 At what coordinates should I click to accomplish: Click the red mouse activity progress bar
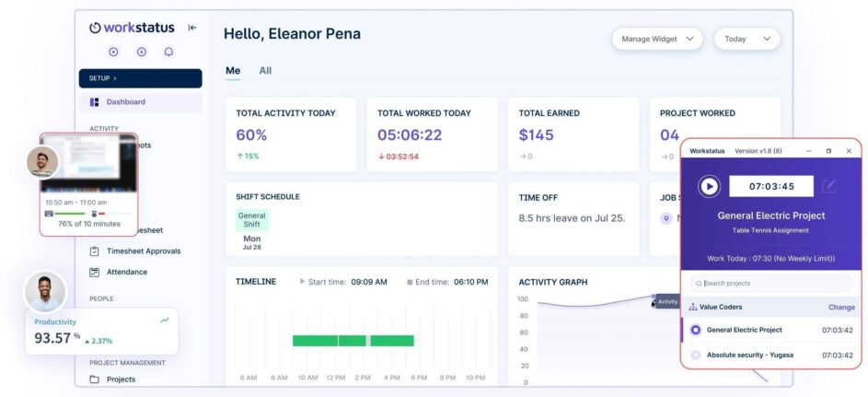pos(102,213)
